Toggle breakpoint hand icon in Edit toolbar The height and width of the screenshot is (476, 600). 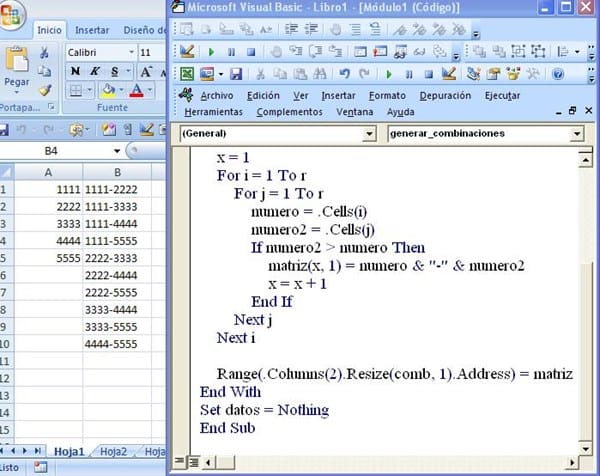[336, 29]
